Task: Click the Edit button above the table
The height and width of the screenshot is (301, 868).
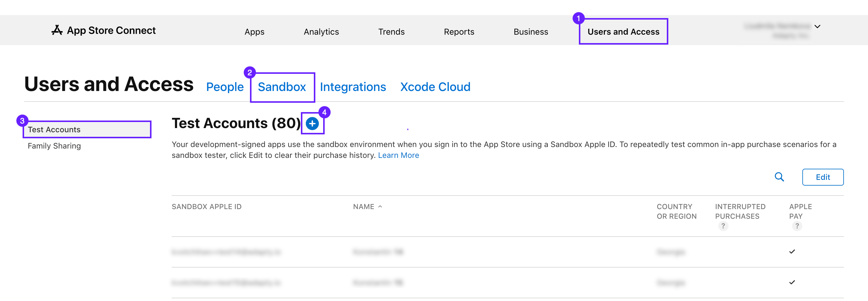Action: 823,177
